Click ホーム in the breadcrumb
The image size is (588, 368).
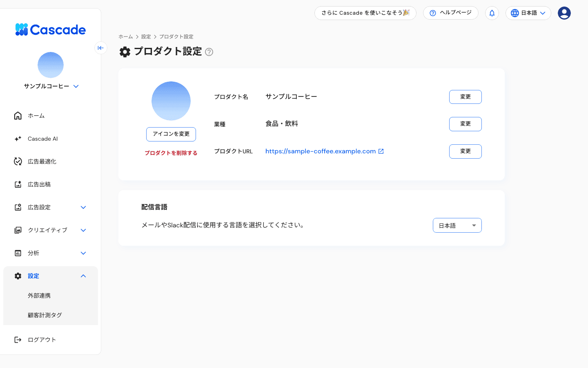(126, 37)
